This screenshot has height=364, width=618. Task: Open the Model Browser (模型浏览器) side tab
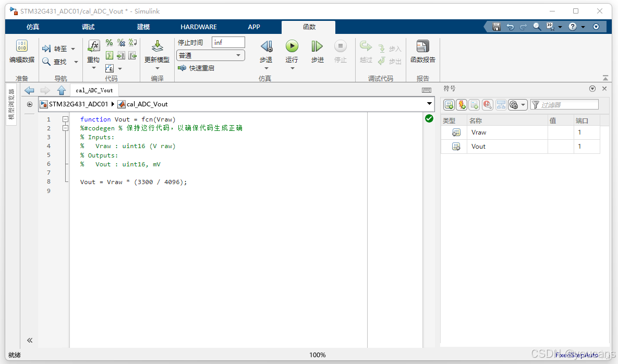[11, 104]
